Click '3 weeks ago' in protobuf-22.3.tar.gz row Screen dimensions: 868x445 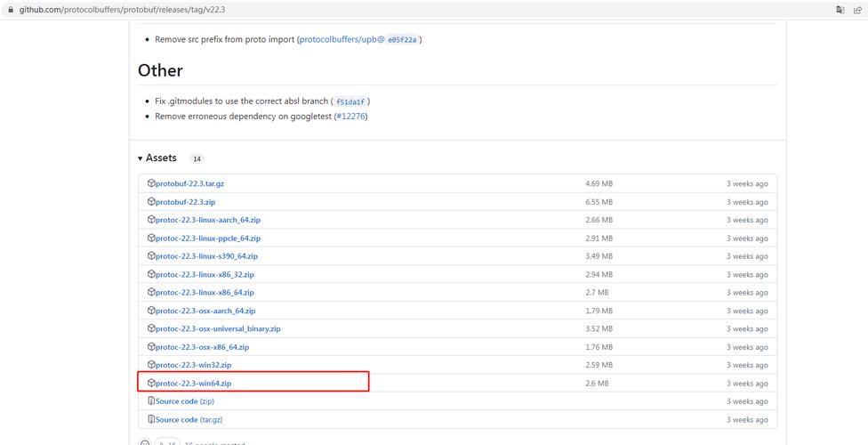pos(747,183)
